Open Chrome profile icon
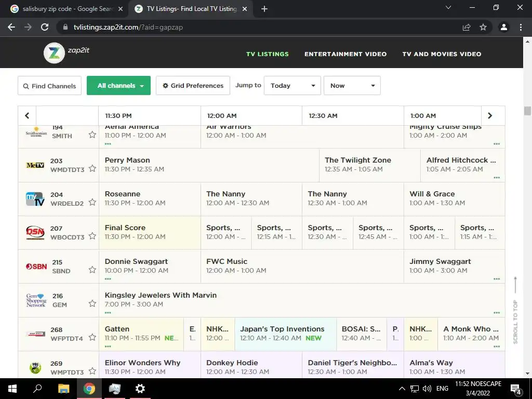The width and height of the screenshot is (532, 399). [504, 27]
